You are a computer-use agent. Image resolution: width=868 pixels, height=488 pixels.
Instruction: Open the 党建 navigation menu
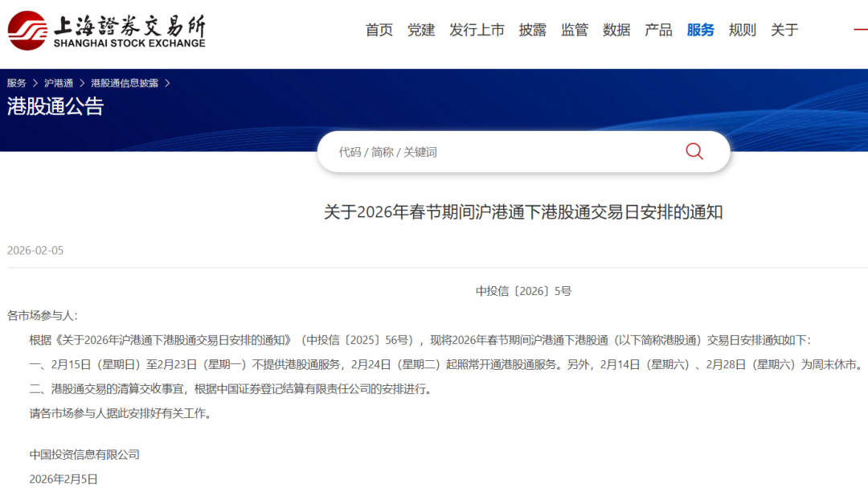pyautogui.click(x=421, y=30)
